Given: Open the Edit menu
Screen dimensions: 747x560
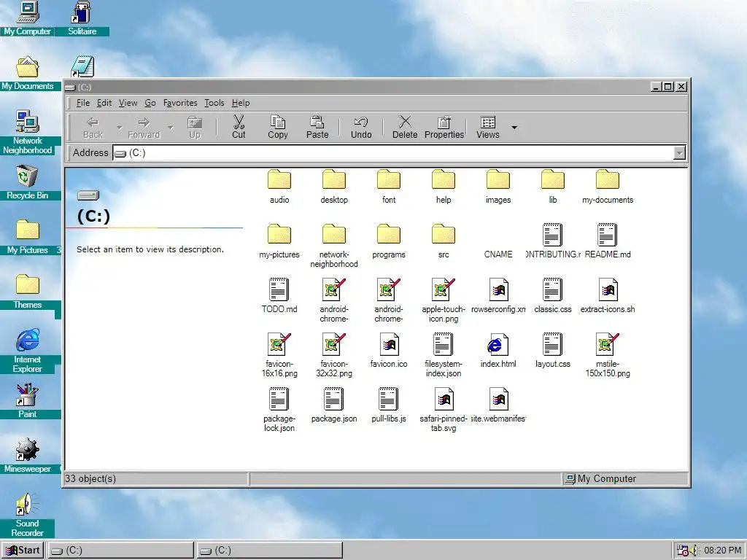Looking at the screenshot, I should (104, 103).
